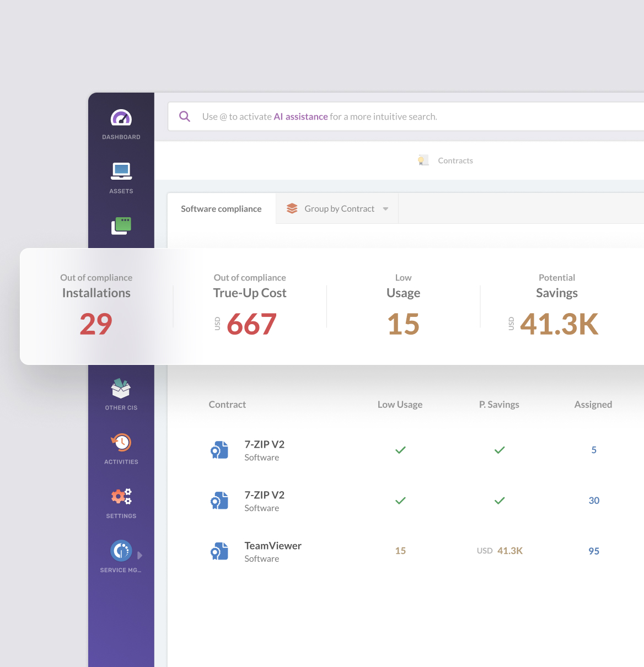Open the Other CIs box icon
644x667 pixels.
(121, 389)
